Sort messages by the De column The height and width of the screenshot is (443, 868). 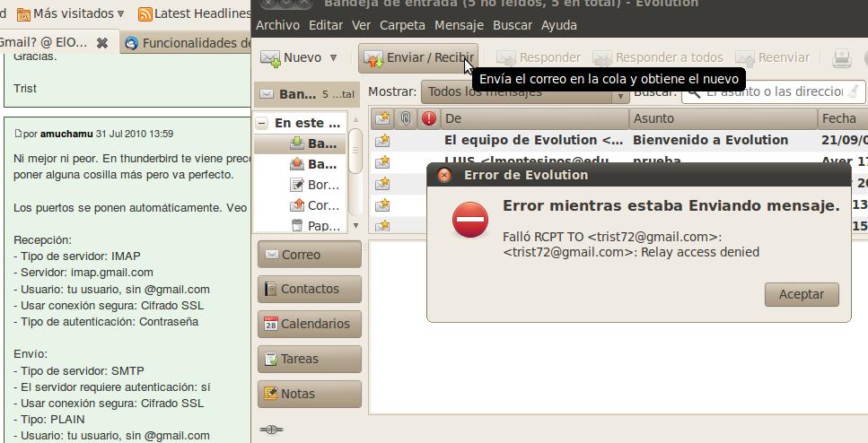[535, 118]
